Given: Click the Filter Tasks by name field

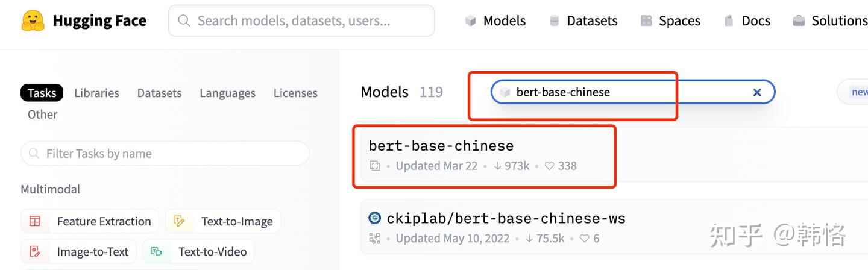Looking at the screenshot, I should coord(165,154).
